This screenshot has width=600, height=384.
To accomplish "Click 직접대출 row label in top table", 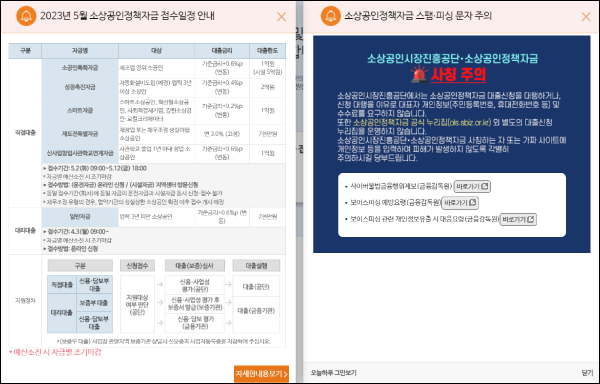I will [x=25, y=133].
